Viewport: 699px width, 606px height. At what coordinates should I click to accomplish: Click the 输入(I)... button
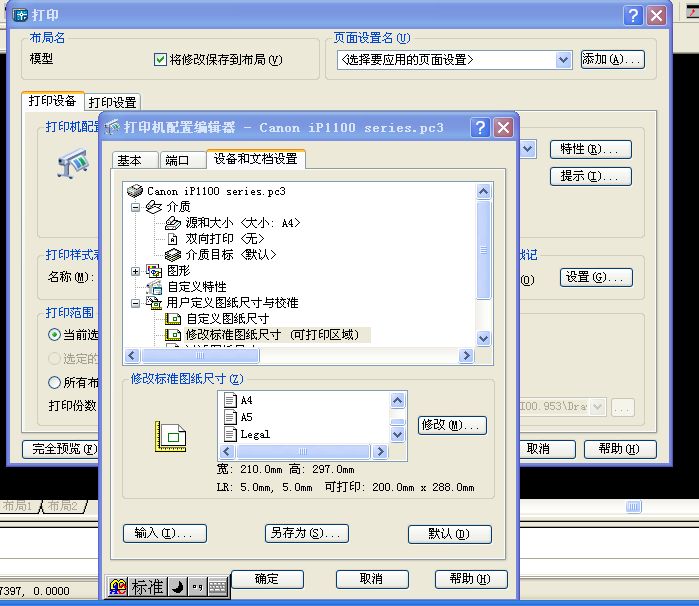(164, 533)
